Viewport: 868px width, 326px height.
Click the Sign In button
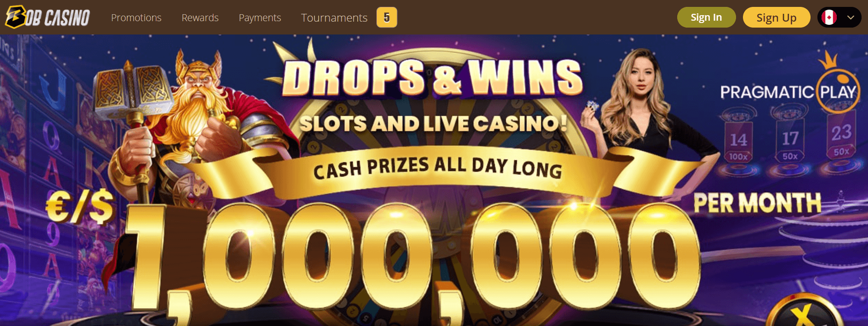tap(706, 17)
